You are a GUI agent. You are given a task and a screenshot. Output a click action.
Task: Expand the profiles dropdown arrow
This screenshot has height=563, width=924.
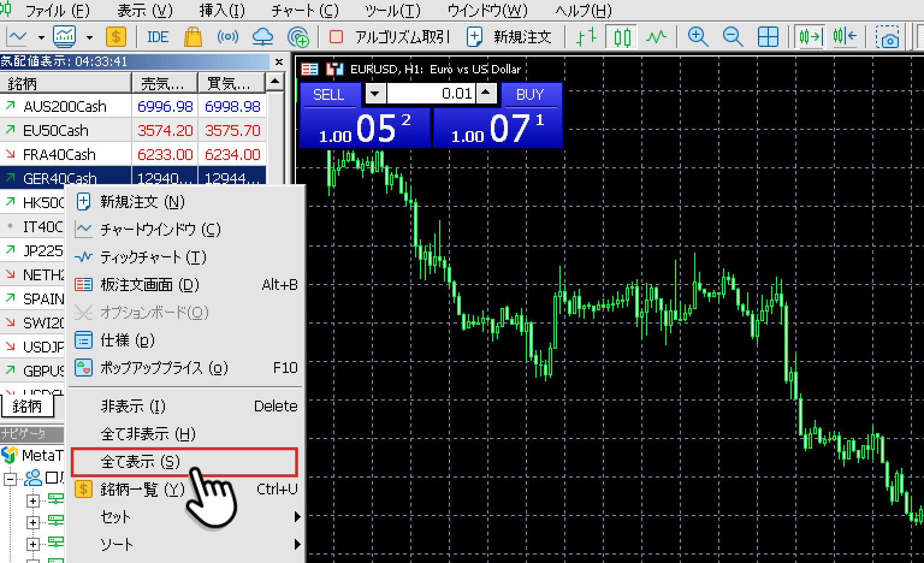click(x=89, y=37)
